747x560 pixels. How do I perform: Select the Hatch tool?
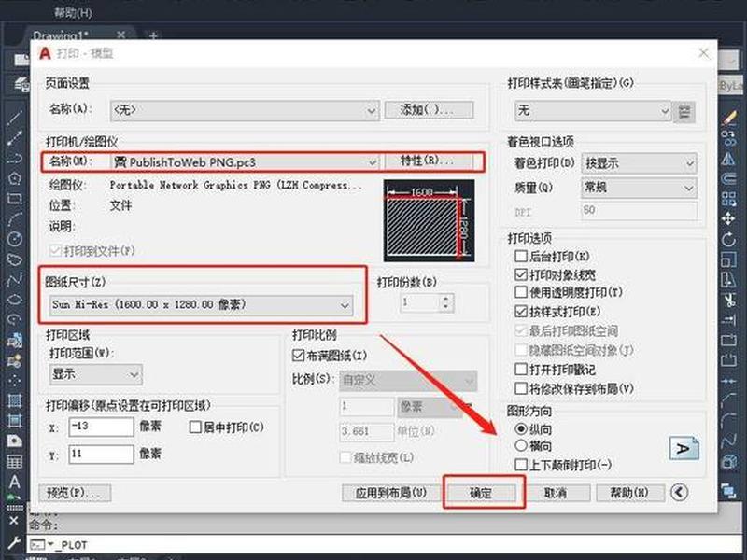[15, 400]
